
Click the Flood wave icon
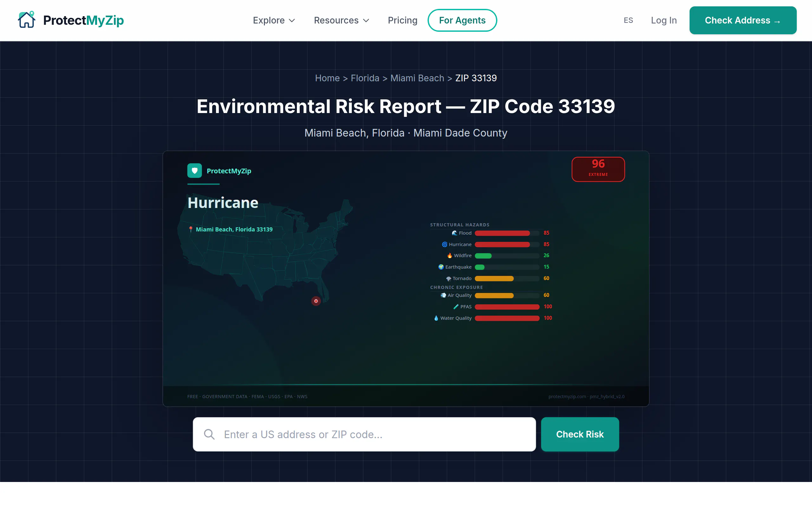tap(454, 233)
